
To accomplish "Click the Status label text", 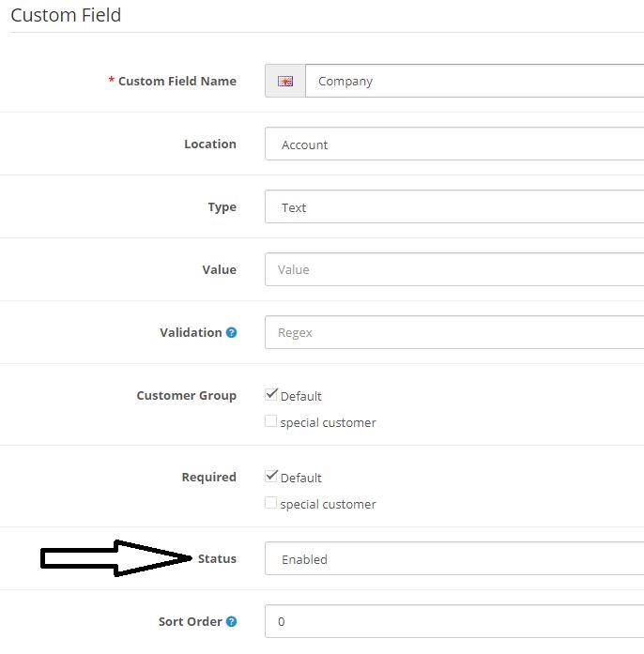I will pos(217,558).
